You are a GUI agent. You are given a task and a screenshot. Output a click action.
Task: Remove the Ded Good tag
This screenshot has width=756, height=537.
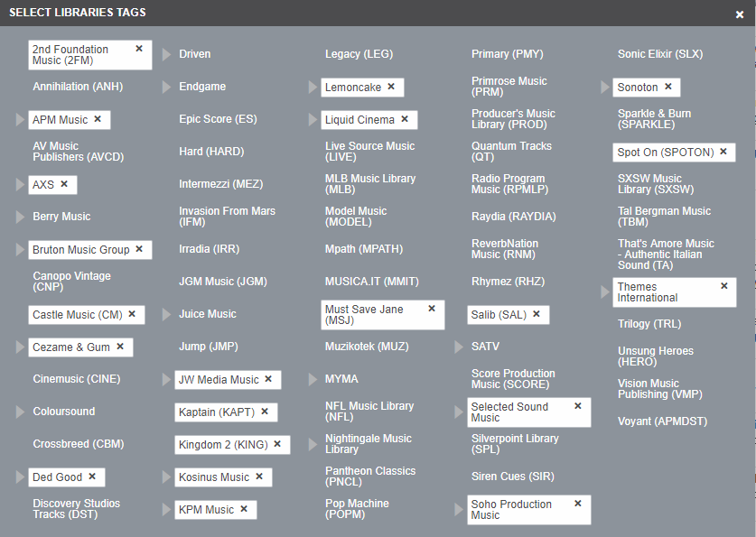tap(92, 477)
